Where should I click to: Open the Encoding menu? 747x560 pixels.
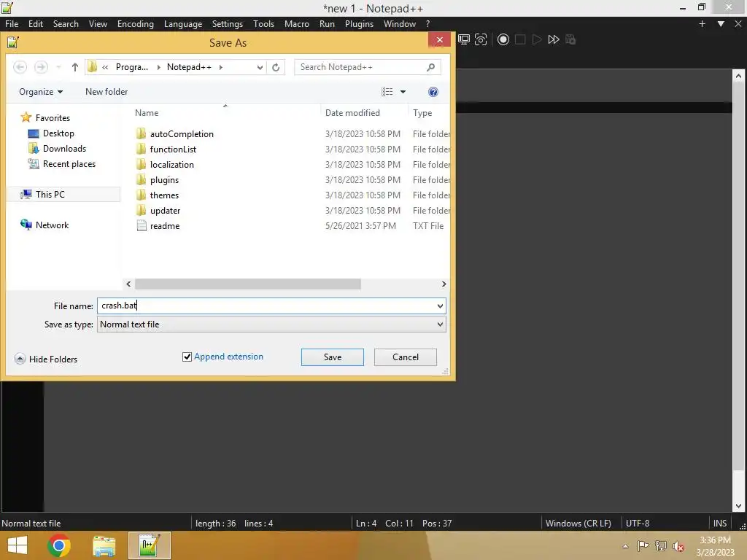coord(135,24)
